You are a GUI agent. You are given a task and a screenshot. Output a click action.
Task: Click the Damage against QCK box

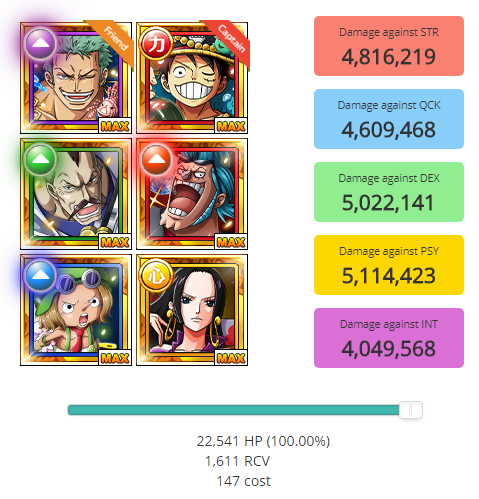pos(389,119)
